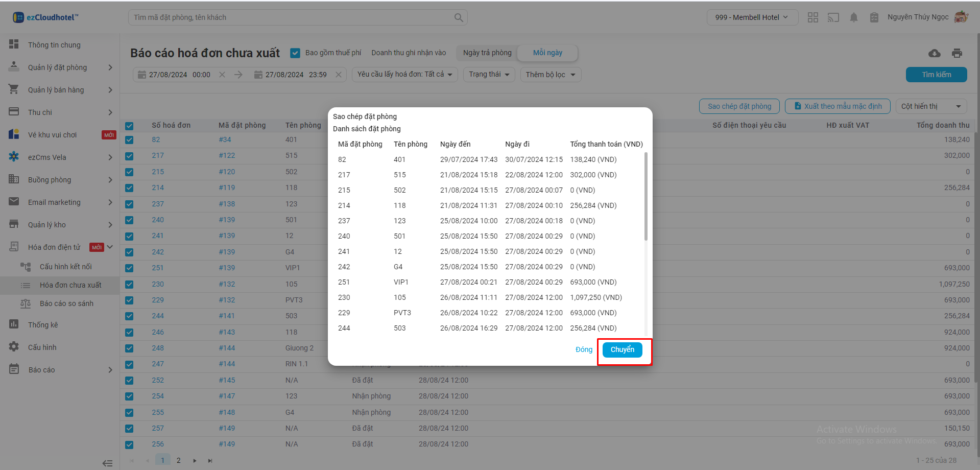Click the printer icon

(x=957, y=53)
